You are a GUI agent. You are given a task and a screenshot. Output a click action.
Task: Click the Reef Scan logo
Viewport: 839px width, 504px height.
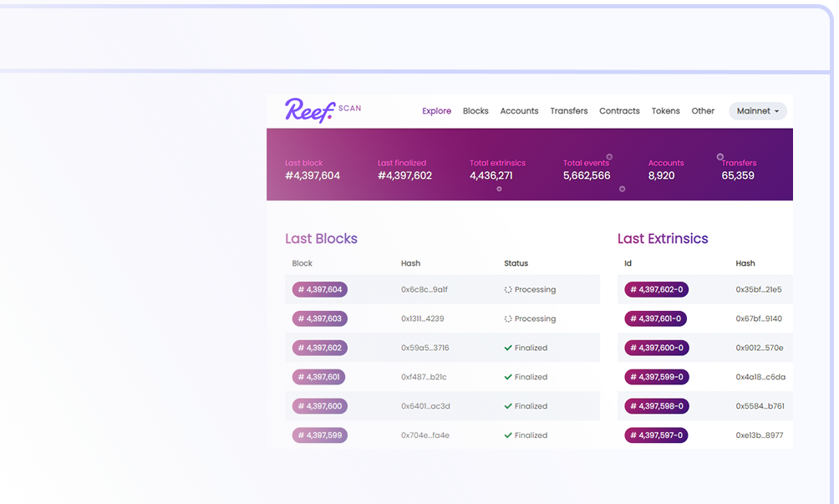[x=323, y=110]
